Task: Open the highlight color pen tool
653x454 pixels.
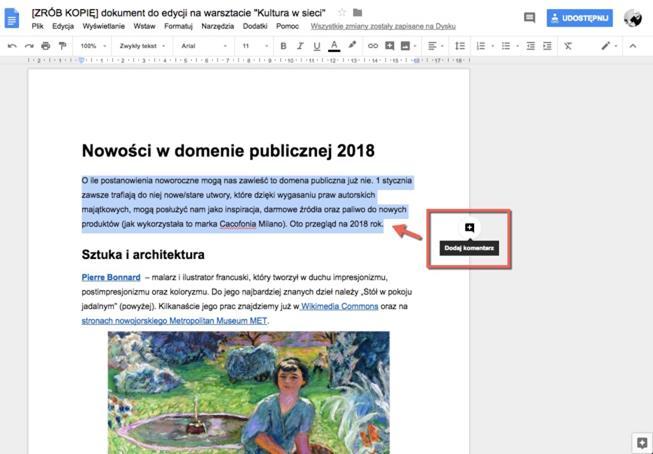Action: (x=352, y=45)
